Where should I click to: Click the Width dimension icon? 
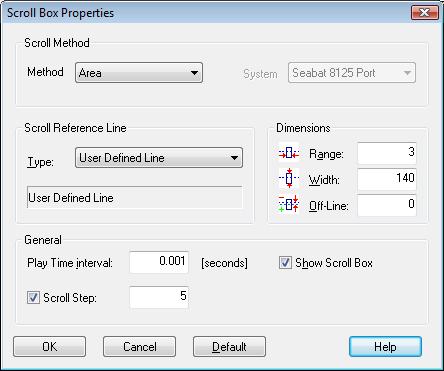289,178
